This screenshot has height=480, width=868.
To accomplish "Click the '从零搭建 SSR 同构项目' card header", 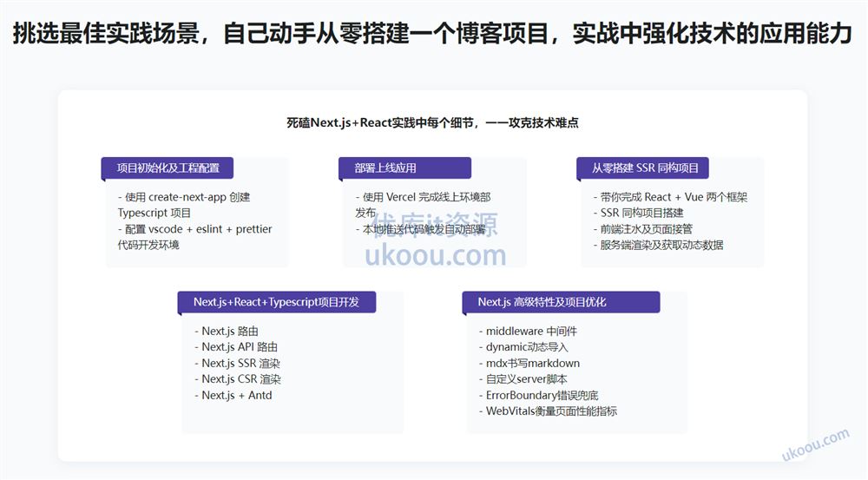I will [x=642, y=168].
